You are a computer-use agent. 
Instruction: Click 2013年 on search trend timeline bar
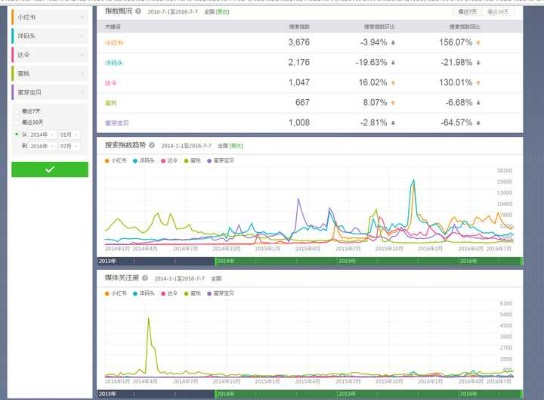pos(107,261)
